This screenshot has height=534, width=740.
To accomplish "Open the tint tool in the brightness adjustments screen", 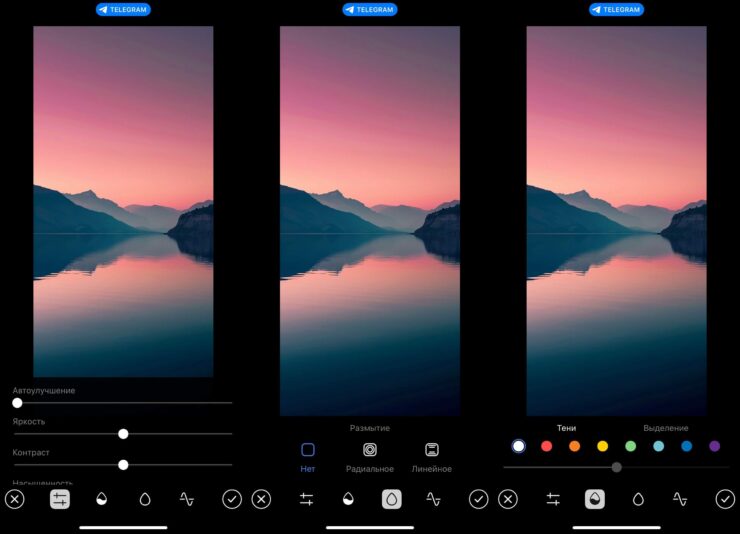I will click(101, 499).
